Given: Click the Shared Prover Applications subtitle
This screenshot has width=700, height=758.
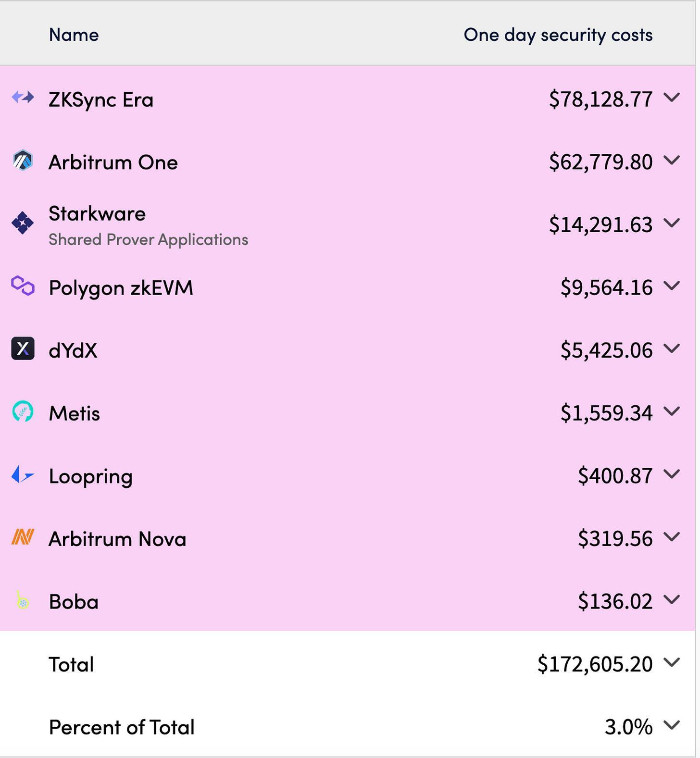Looking at the screenshot, I should pyautogui.click(x=149, y=239).
